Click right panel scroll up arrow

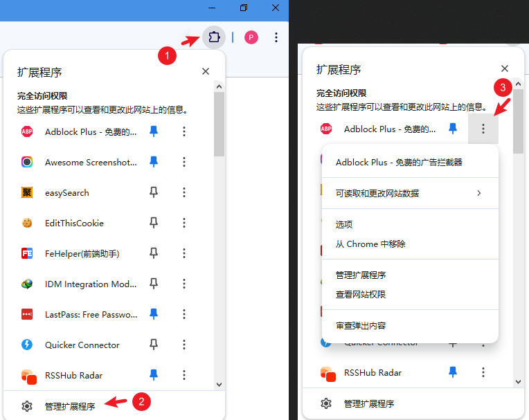click(518, 83)
